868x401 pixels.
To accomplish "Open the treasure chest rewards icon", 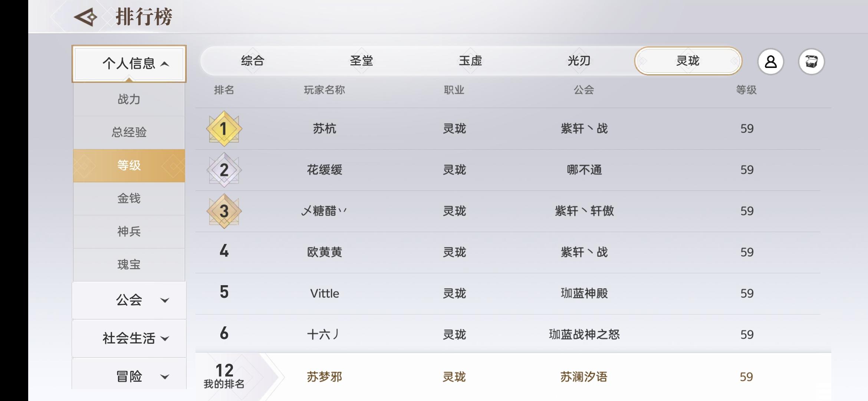I will (811, 62).
